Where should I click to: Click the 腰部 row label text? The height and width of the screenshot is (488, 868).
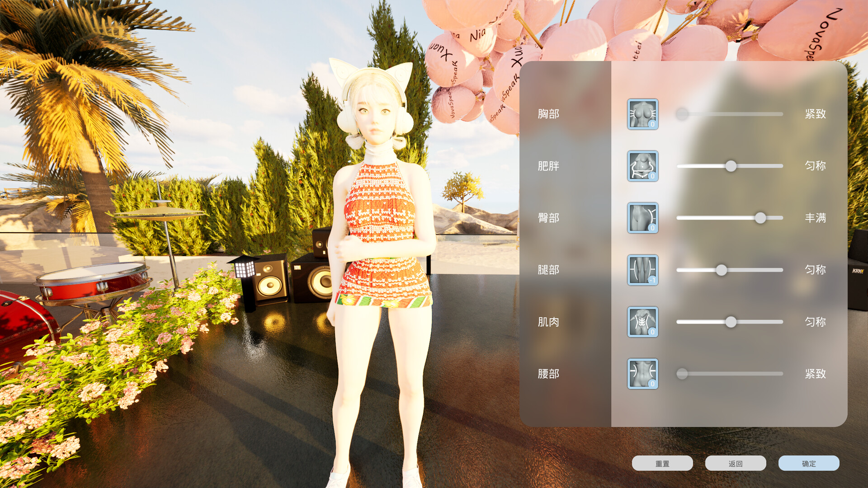tap(548, 374)
